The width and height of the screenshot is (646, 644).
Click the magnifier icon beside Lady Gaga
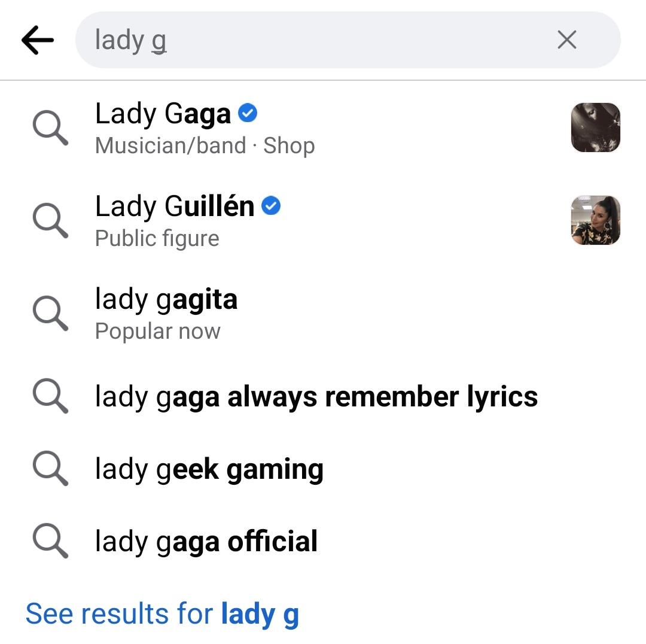(50, 127)
